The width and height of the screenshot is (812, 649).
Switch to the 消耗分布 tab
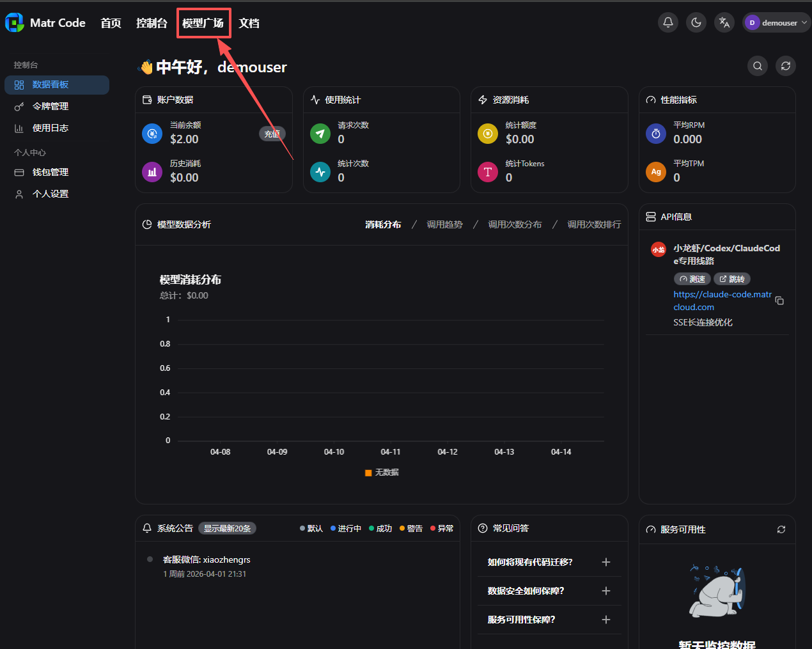click(x=383, y=224)
